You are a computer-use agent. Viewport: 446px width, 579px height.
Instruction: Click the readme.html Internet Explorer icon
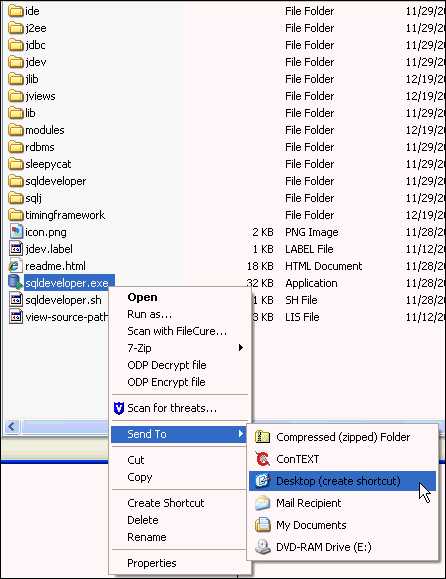pos(15,266)
